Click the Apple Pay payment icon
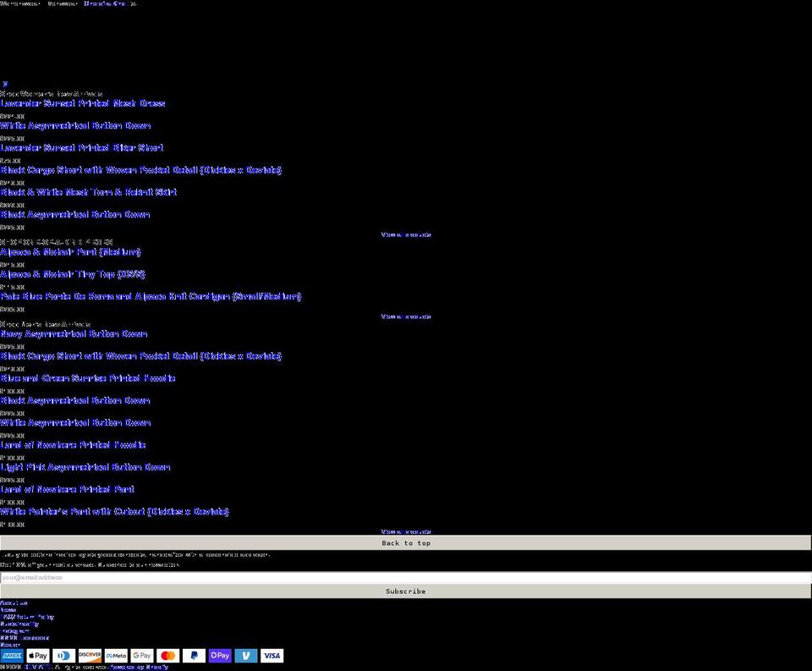Screen dimensions: 812x671 click(38, 656)
